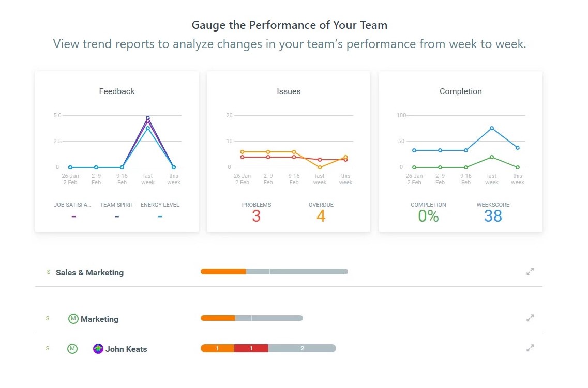
Task: Click the WEEKSCORE value of 38
Action: tap(492, 216)
